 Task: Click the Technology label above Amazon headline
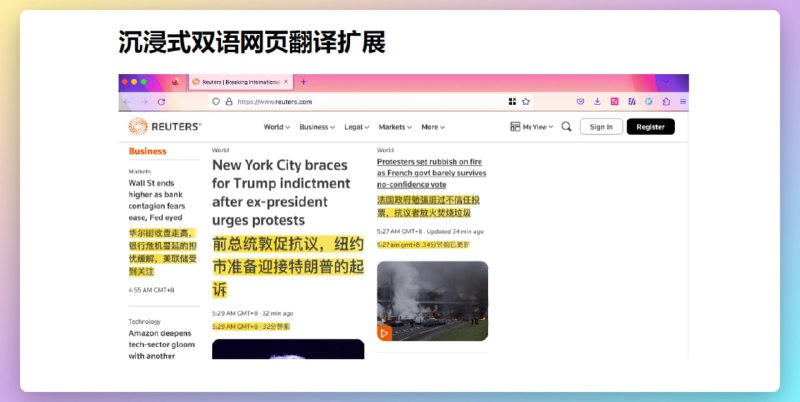pos(144,321)
